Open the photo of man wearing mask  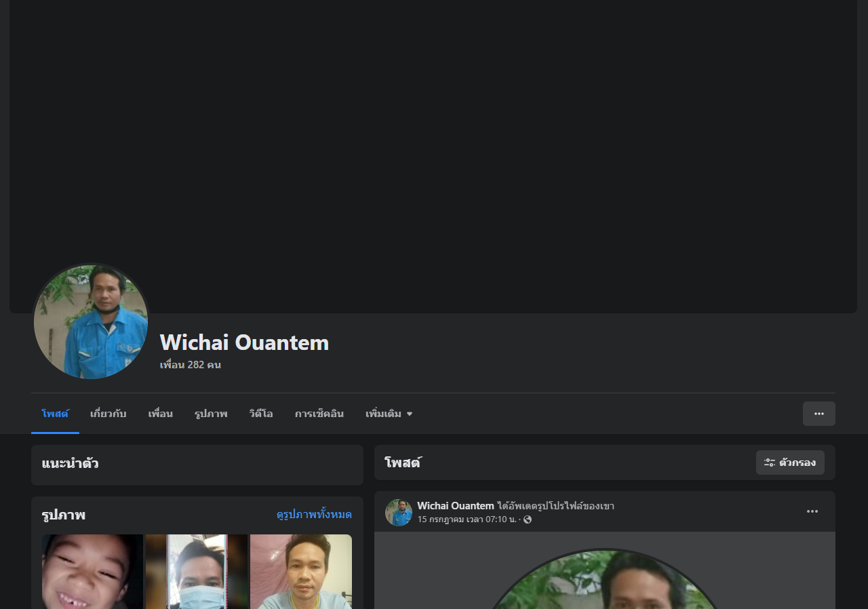coord(197,572)
